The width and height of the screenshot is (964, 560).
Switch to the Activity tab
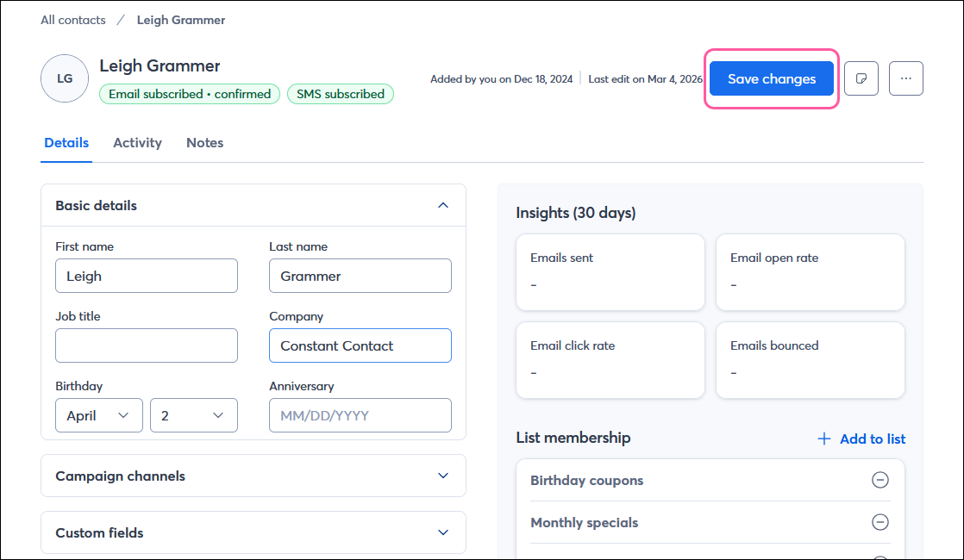[x=137, y=143]
